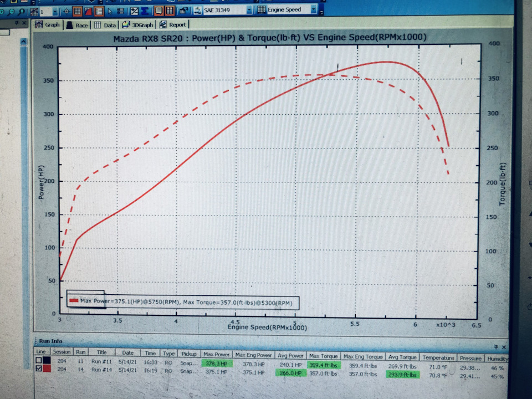The height and width of the screenshot is (399, 532).
Task: Click the graph grid icon beside number box
Action: [34, 12]
